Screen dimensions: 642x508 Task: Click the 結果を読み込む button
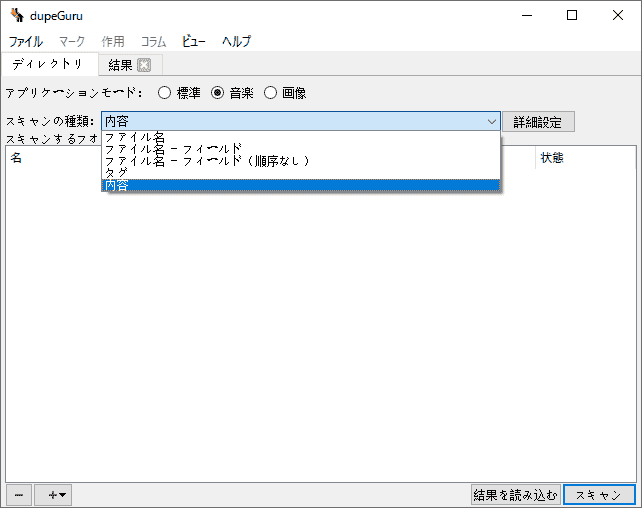pos(515,495)
